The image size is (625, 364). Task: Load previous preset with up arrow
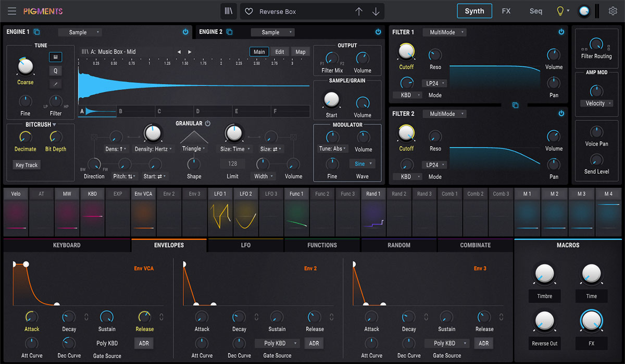(359, 11)
